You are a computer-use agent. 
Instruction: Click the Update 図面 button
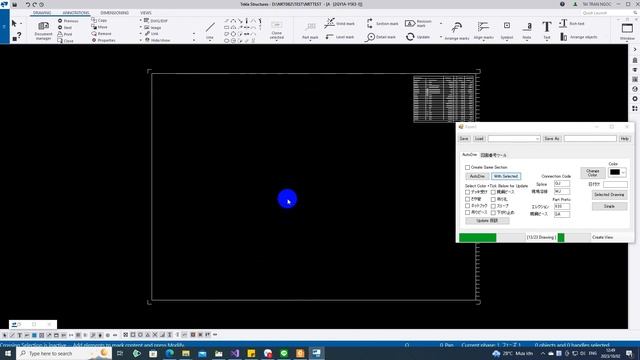click(x=487, y=221)
